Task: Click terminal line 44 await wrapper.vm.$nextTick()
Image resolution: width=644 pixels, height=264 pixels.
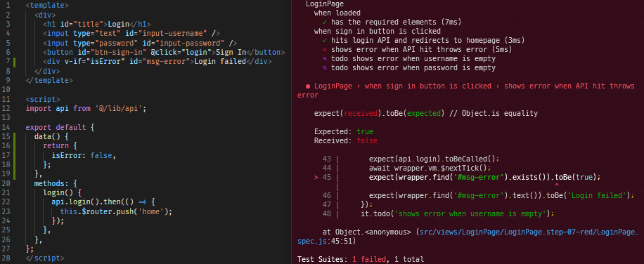Action: [x=430, y=168]
